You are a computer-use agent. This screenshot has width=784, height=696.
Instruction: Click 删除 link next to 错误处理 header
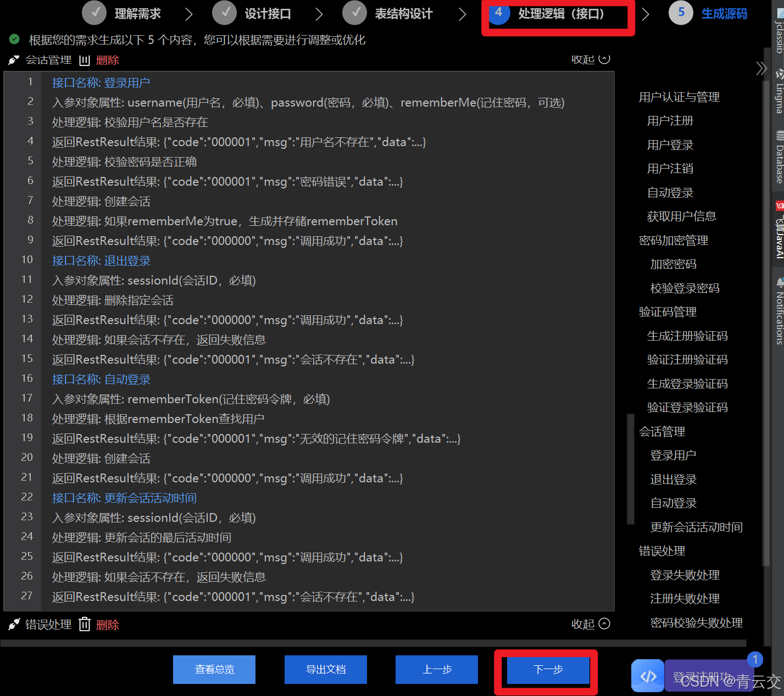click(x=108, y=625)
